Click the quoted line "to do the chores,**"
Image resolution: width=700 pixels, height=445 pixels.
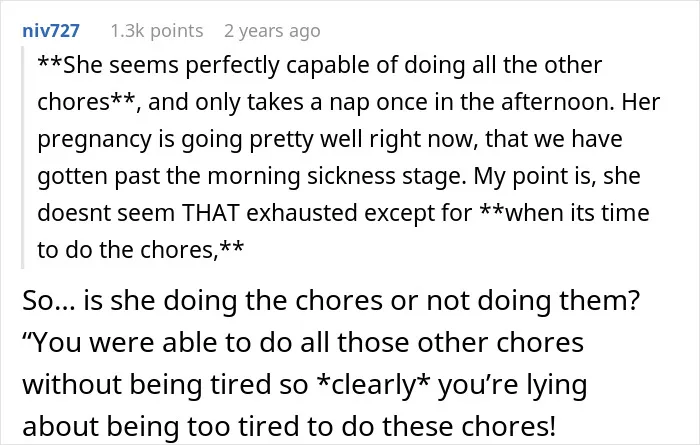141,250
